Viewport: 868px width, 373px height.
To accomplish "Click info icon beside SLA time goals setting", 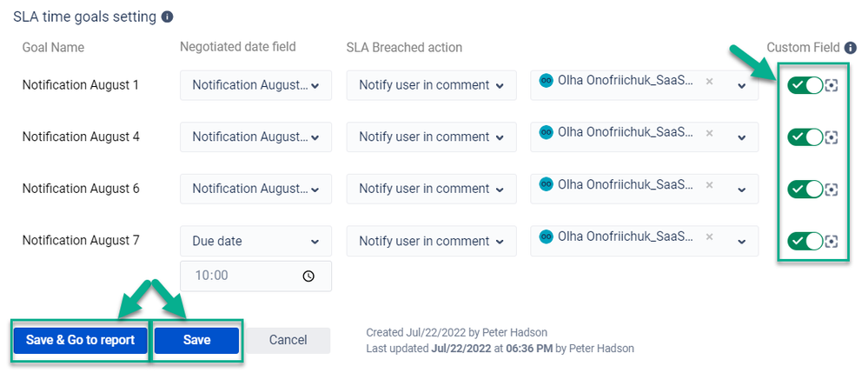I will click(168, 17).
